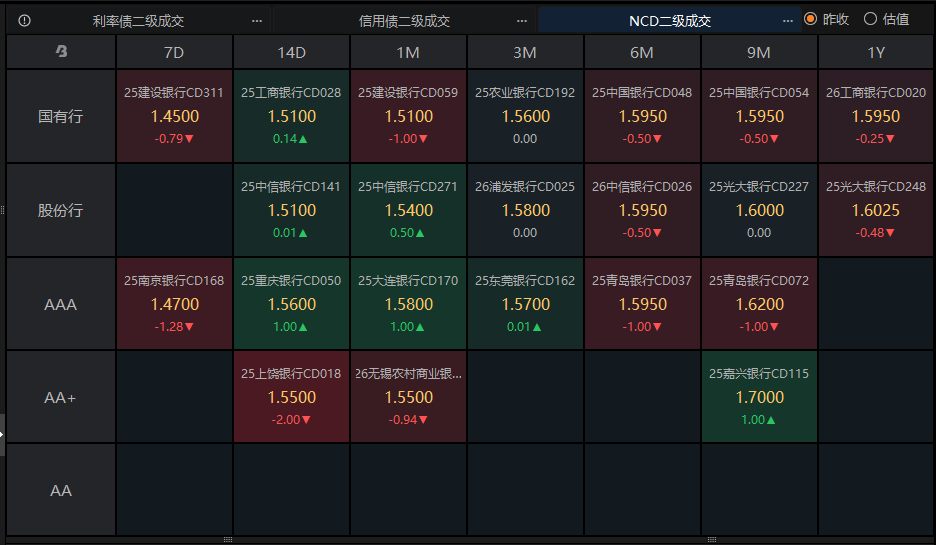Image resolution: width=936 pixels, height=545 pixels.
Task: Open the 25南京银行CD168 cell
Action: coord(174,304)
